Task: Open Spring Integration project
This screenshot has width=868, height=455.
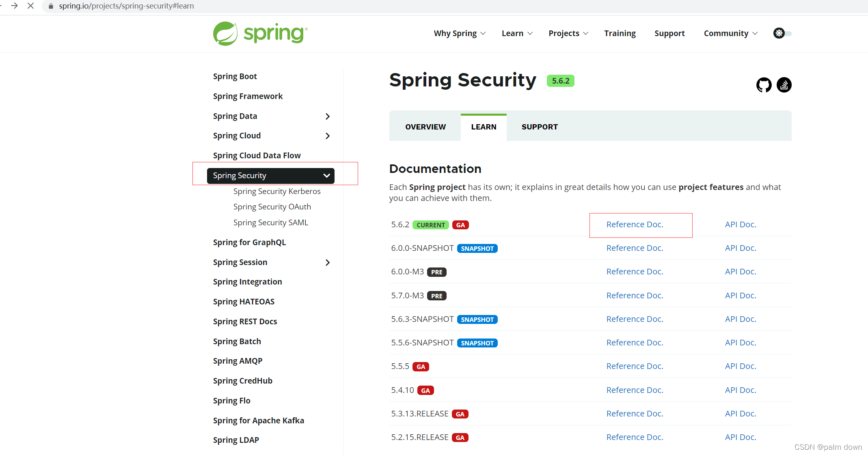Action: tap(247, 282)
